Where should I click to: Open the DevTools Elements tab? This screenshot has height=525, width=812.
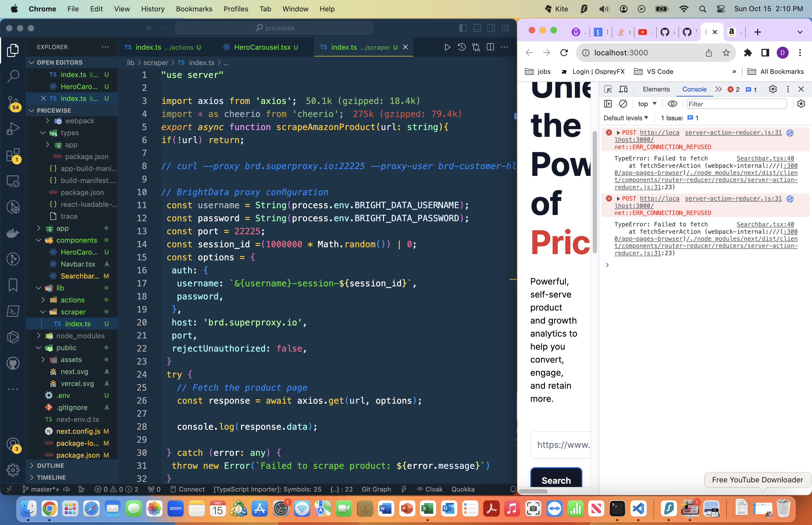[x=656, y=89]
